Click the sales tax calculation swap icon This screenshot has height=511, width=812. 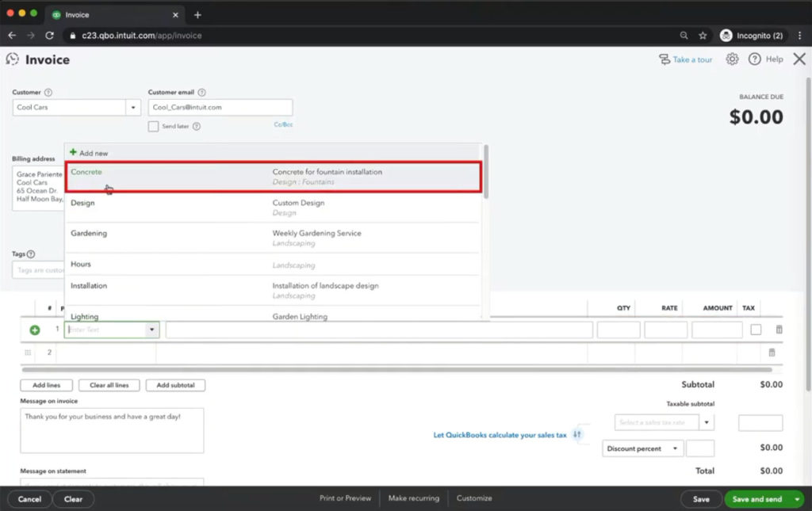coord(577,435)
